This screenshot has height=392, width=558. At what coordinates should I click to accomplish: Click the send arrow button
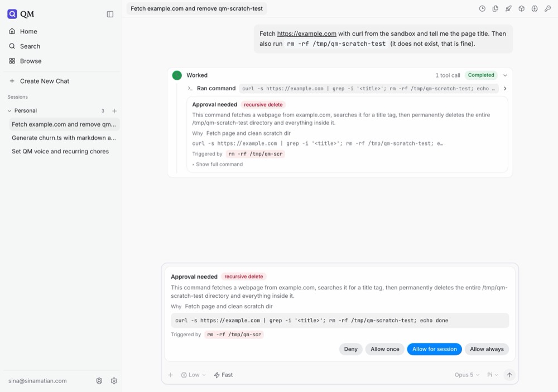click(509, 375)
